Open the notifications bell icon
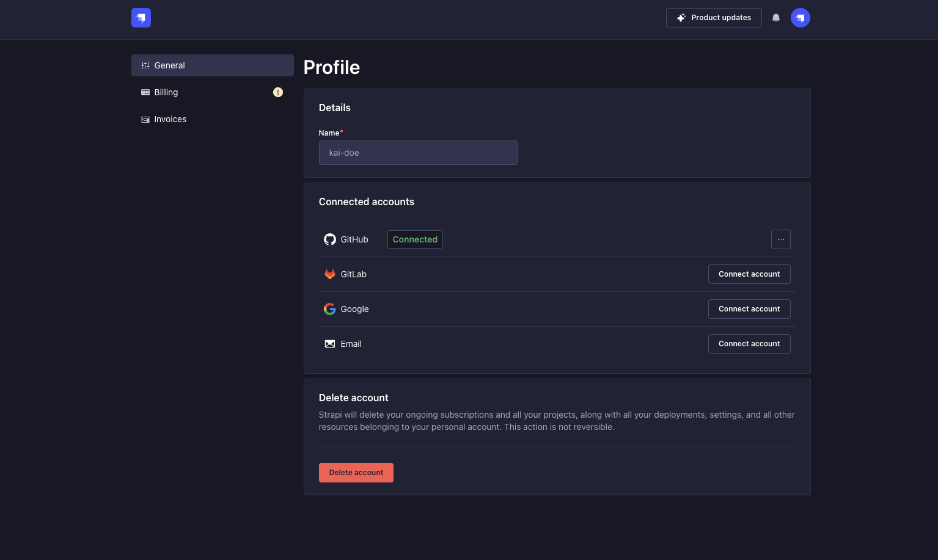Image resolution: width=938 pixels, height=560 pixels. click(x=775, y=18)
